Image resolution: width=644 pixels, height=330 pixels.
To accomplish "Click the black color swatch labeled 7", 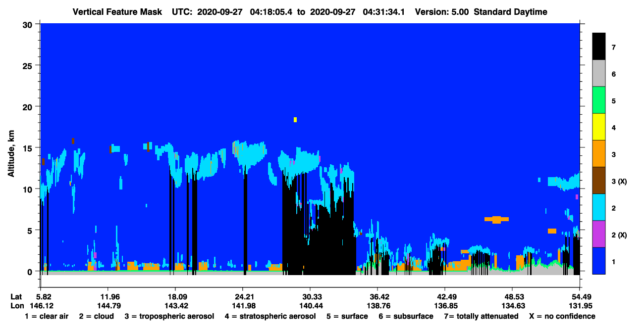I will tap(599, 47).
